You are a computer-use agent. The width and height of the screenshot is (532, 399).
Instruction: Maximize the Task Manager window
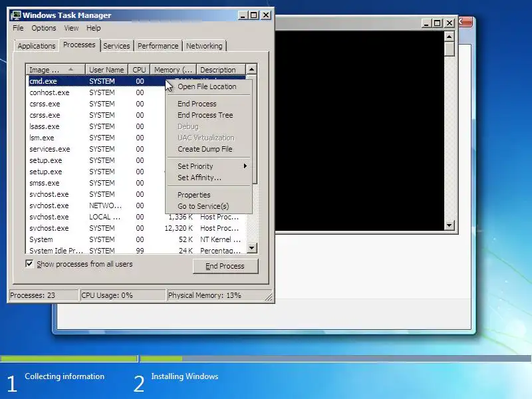254,15
